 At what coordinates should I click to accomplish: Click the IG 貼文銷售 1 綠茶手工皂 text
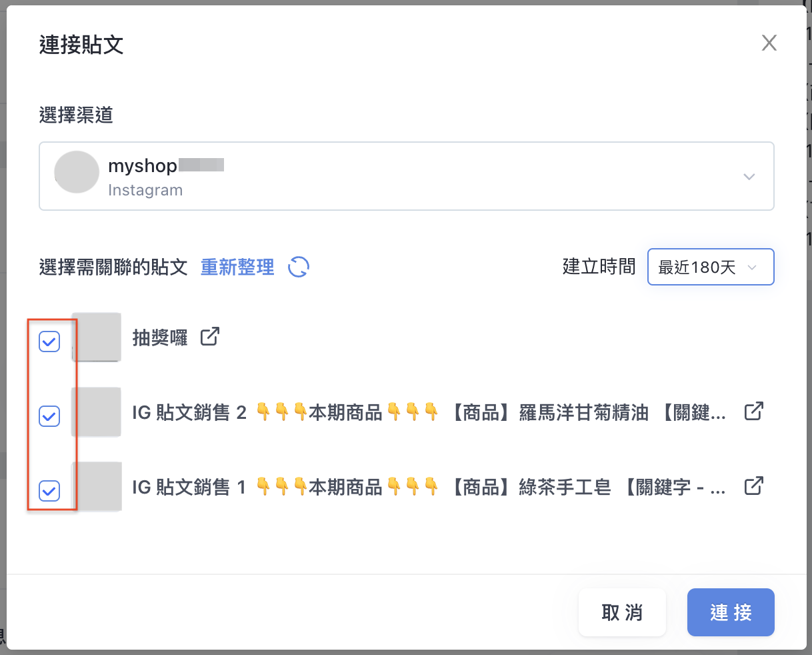point(429,487)
